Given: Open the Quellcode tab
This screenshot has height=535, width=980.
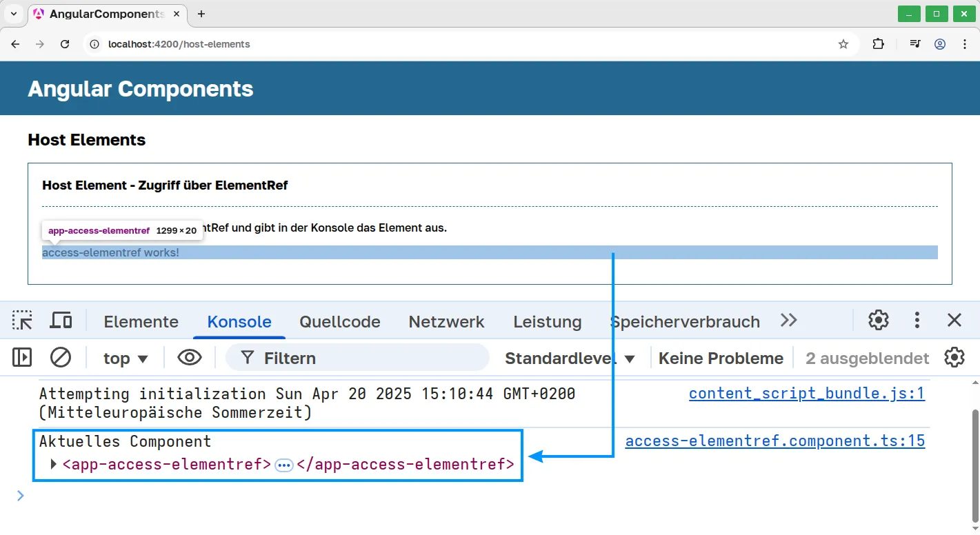Looking at the screenshot, I should 340,322.
